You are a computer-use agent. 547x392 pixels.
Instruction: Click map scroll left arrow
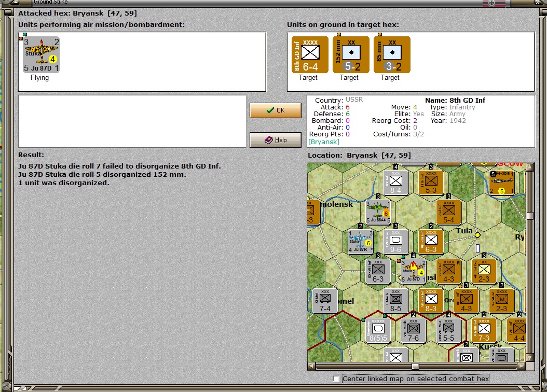point(311,366)
